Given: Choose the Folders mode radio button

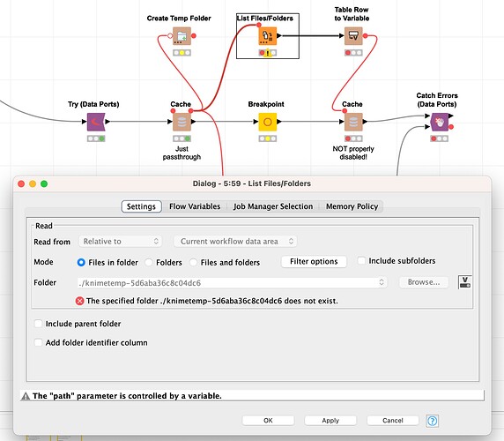Looking at the screenshot, I should 149,262.
